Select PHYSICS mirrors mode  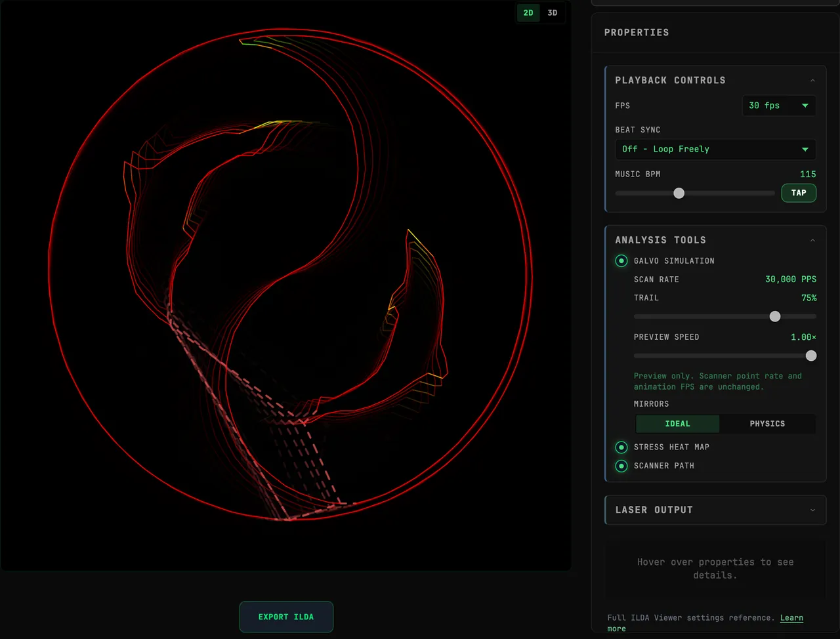click(x=767, y=424)
